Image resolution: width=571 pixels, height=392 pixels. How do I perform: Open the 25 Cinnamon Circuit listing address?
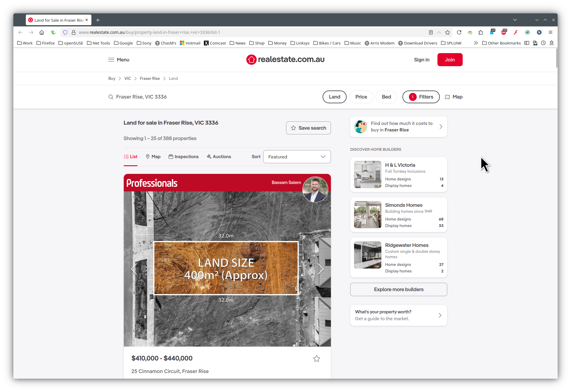pyautogui.click(x=170, y=371)
